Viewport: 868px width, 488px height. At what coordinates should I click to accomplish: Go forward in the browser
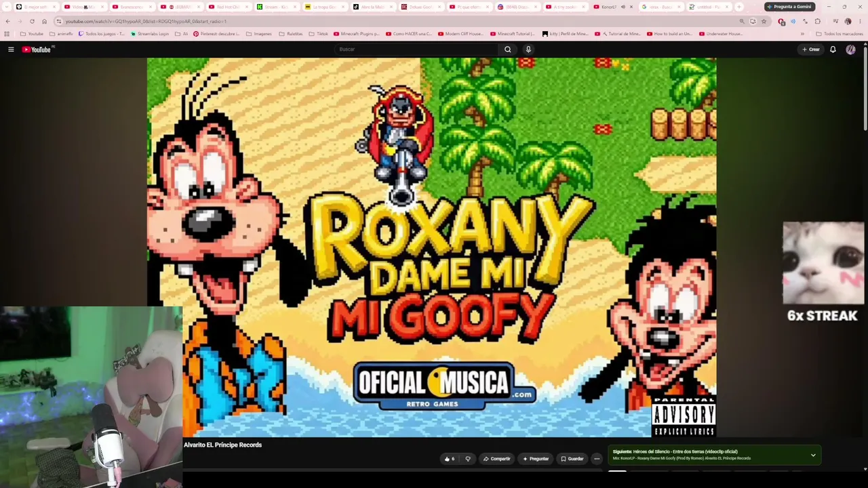click(20, 22)
